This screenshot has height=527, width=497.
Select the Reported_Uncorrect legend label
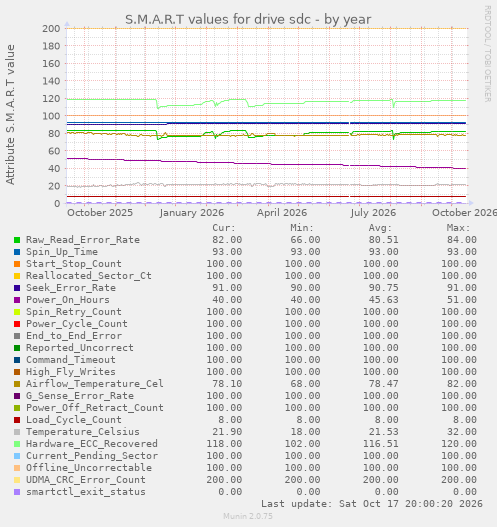(80, 348)
